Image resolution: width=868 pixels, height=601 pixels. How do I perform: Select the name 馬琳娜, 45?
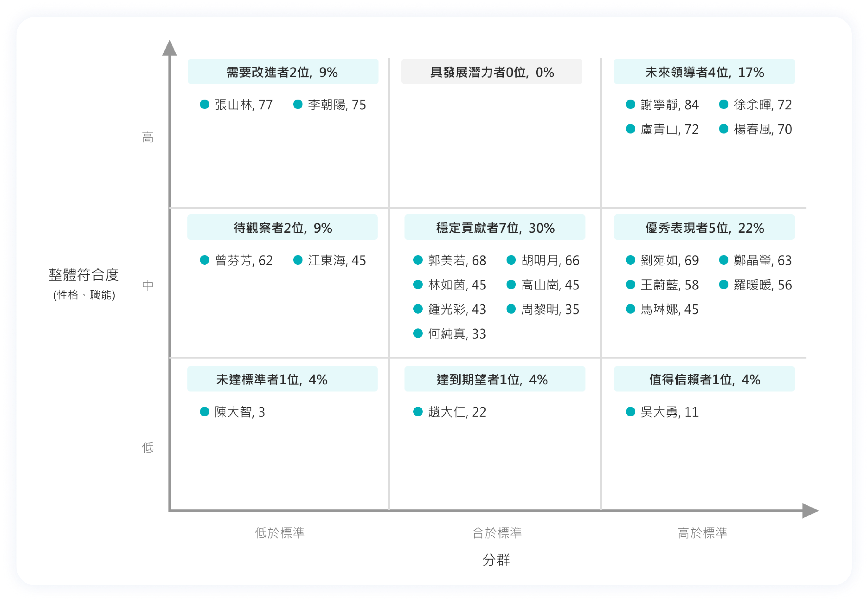[670, 309]
